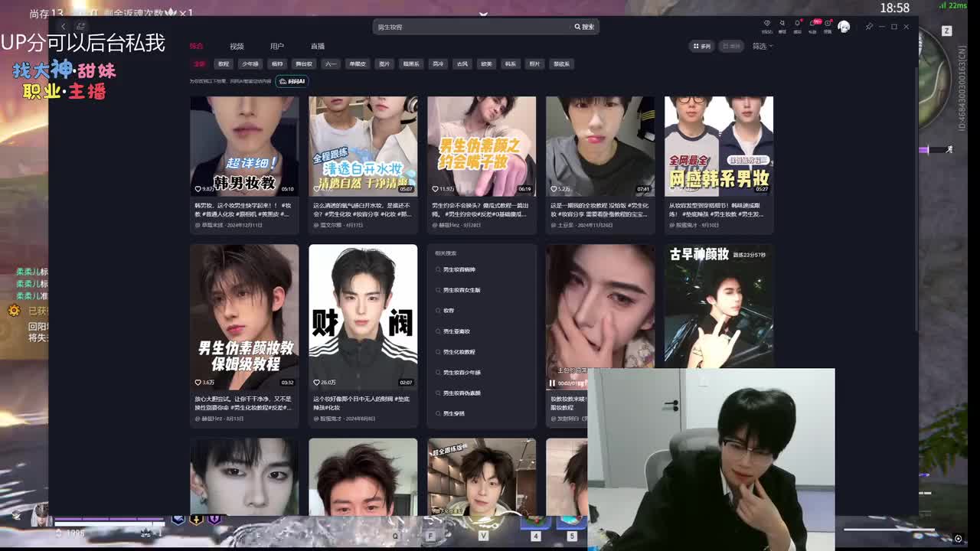Click gear icon in game chat area

pos(14,310)
